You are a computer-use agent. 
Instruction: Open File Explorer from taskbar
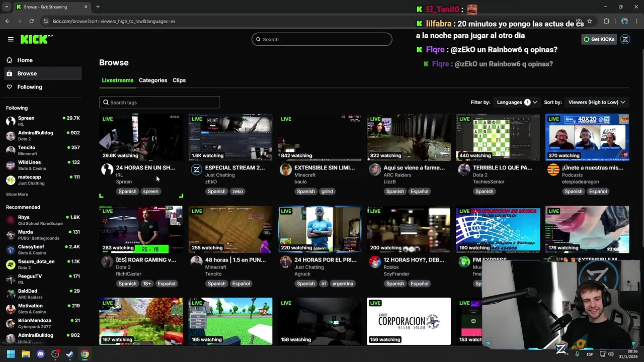pyautogui.click(x=26, y=354)
